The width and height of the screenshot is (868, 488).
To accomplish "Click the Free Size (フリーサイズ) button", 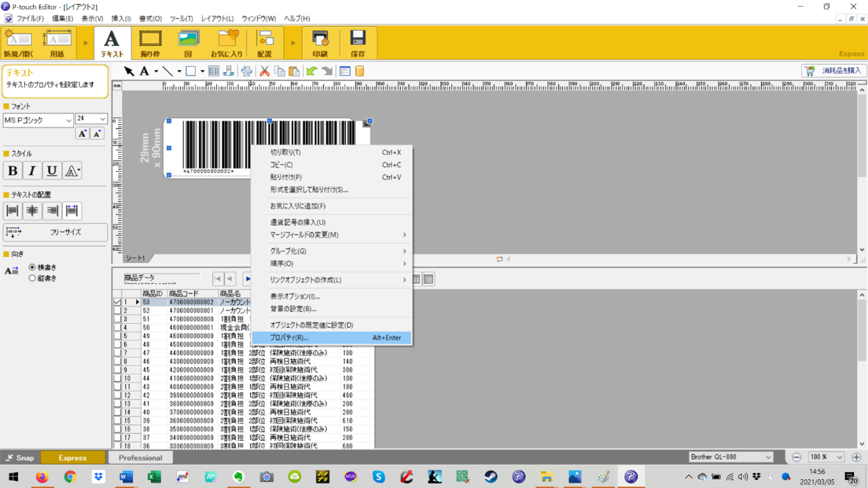I will pos(55,232).
